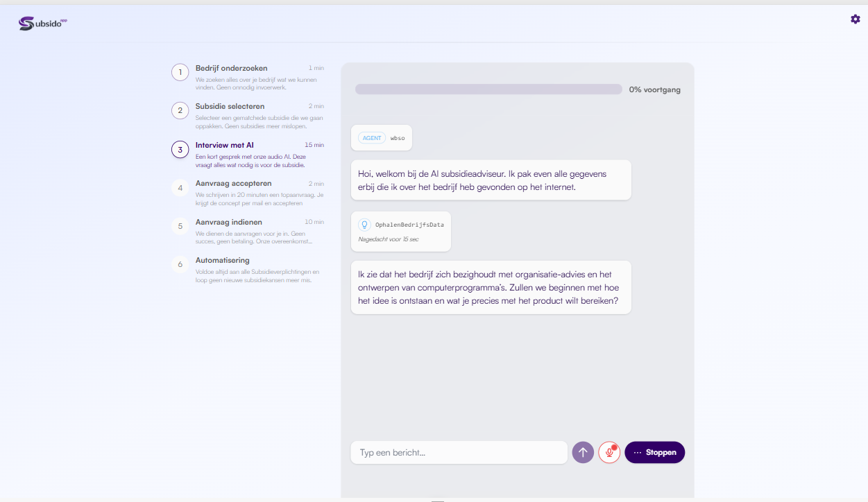Toggle the microphone recording button
The width and height of the screenshot is (868, 502).
(609, 452)
